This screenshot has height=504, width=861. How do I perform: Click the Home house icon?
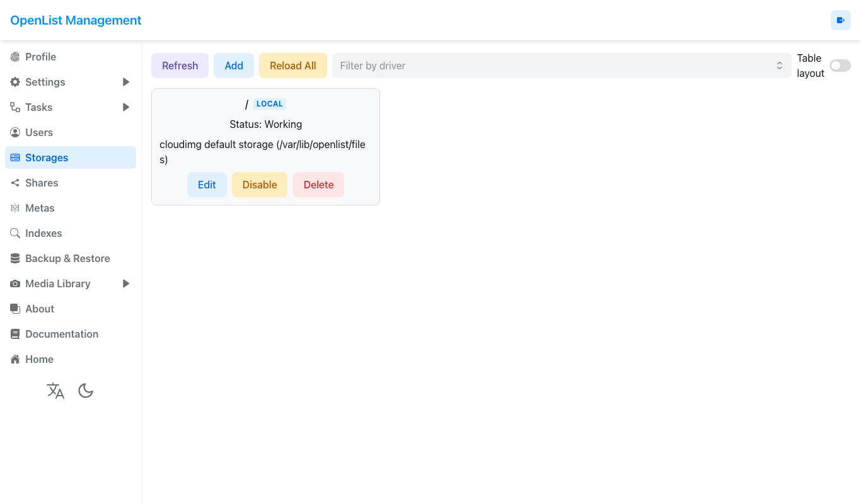[x=15, y=359]
